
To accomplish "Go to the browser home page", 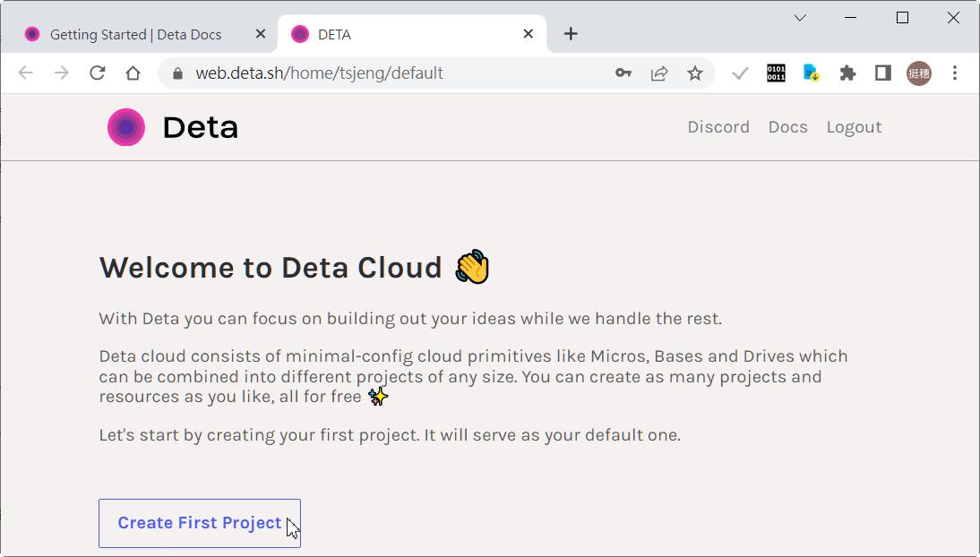I will [x=133, y=73].
